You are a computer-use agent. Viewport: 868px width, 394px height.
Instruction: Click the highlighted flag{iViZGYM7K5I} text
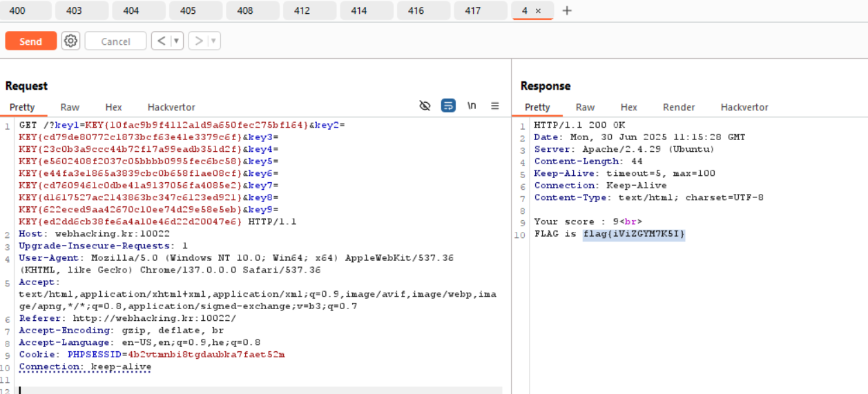pyautogui.click(x=634, y=234)
